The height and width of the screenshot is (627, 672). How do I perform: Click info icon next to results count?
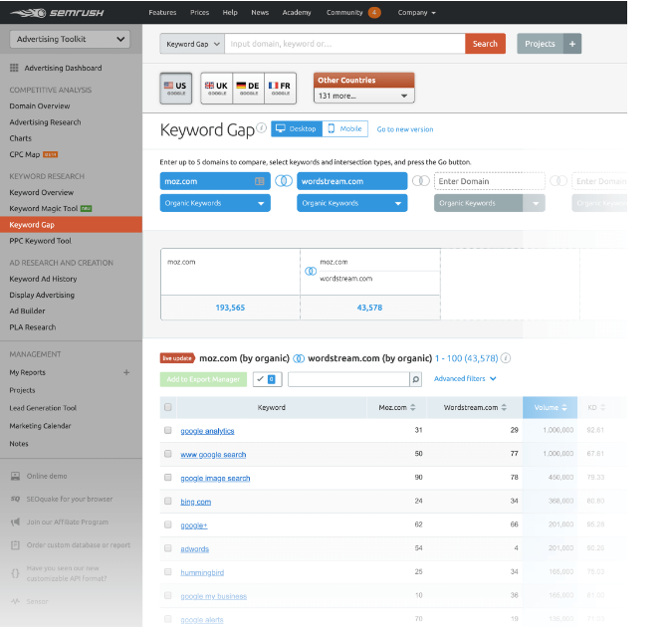506,358
